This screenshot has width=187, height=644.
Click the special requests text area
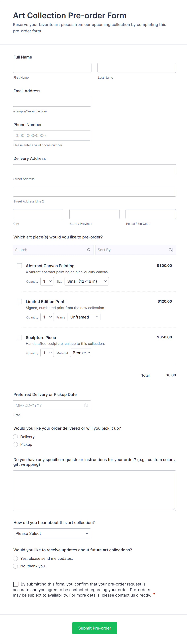click(94, 491)
